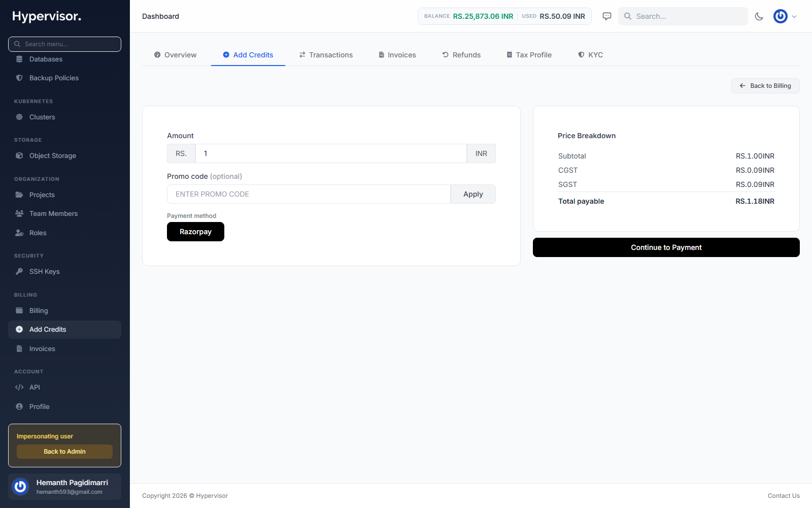Viewport: 812px width, 508px height.
Task: Open the Tax Profile tab
Action: tap(529, 55)
